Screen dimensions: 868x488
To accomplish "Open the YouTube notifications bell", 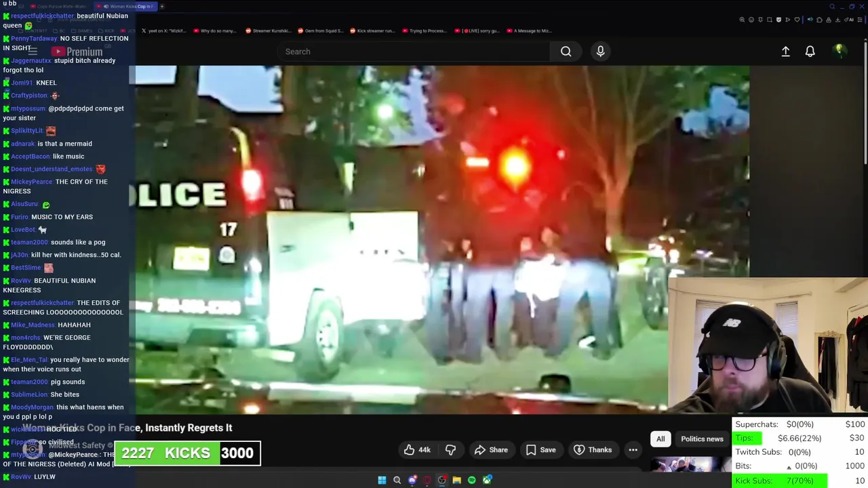I will point(810,52).
